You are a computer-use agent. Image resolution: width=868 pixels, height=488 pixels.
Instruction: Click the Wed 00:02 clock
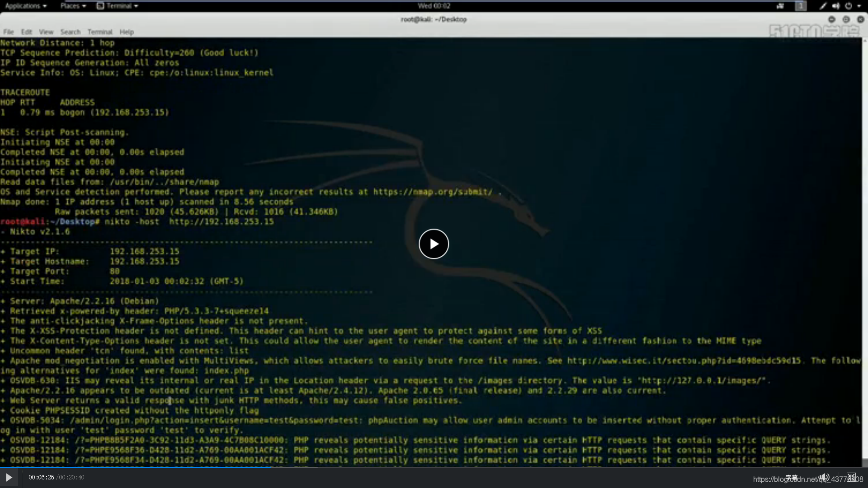point(434,6)
